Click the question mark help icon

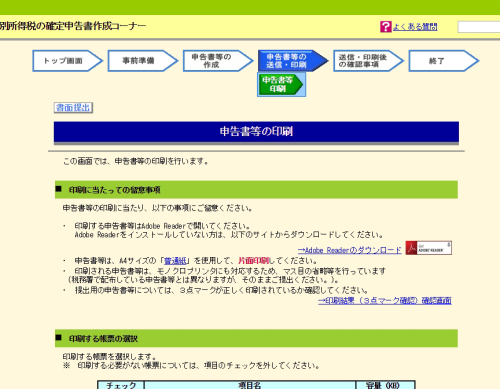tap(386, 27)
